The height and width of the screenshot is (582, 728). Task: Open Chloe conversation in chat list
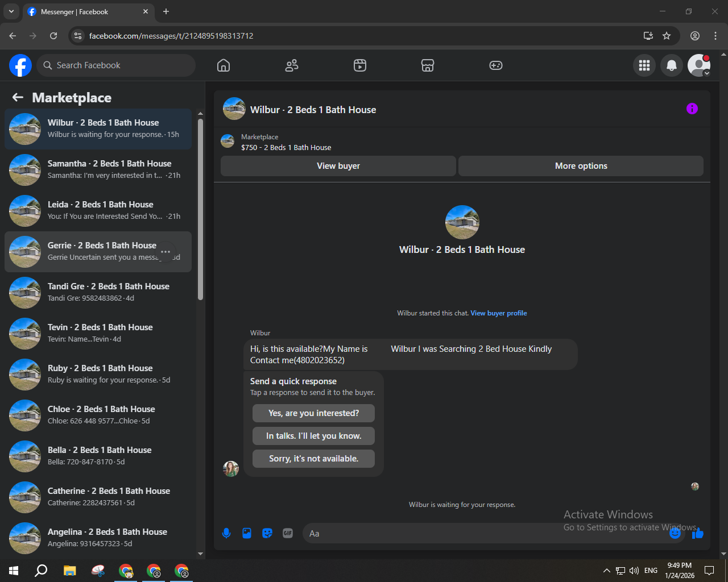tap(98, 415)
